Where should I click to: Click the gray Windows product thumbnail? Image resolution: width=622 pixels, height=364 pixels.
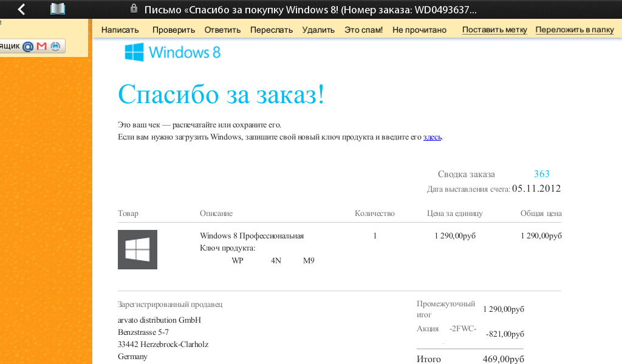coord(137,249)
